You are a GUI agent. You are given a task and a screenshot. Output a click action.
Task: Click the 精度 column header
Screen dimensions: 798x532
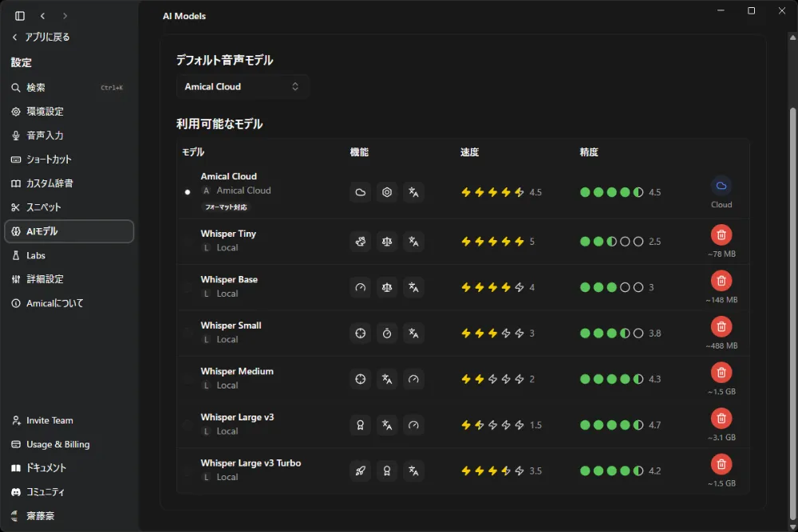pyautogui.click(x=589, y=152)
